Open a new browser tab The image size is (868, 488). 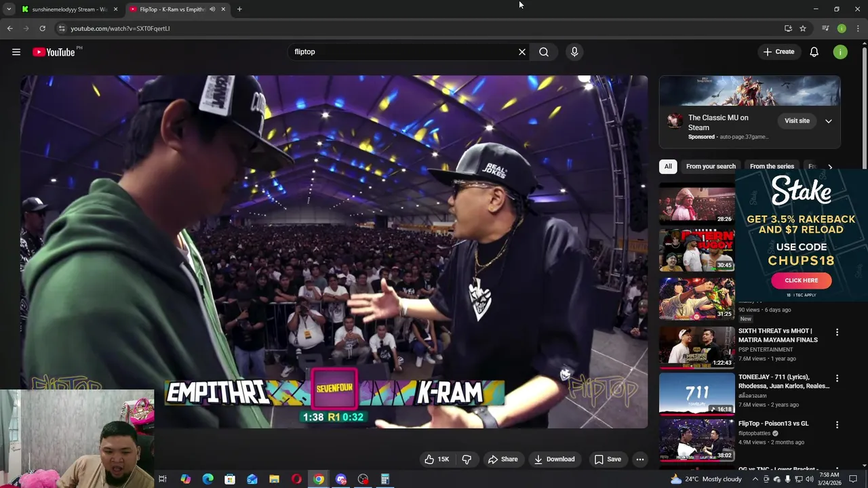[x=239, y=9]
